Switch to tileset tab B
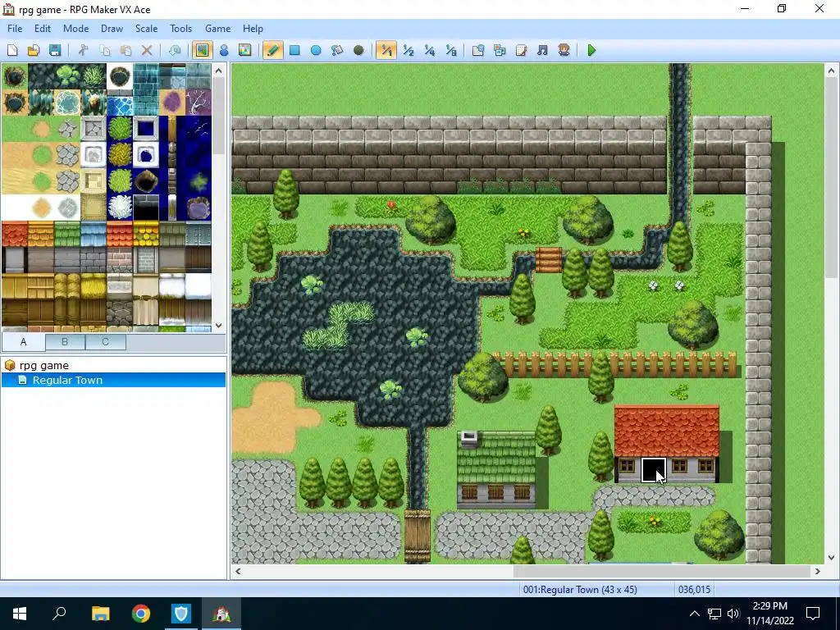840x630 pixels. coord(65,342)
